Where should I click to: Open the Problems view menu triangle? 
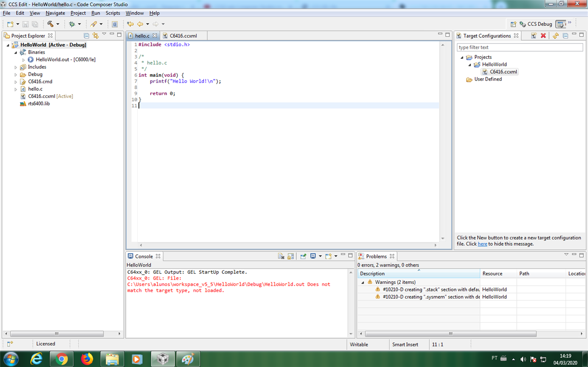[x=566, y=255]
